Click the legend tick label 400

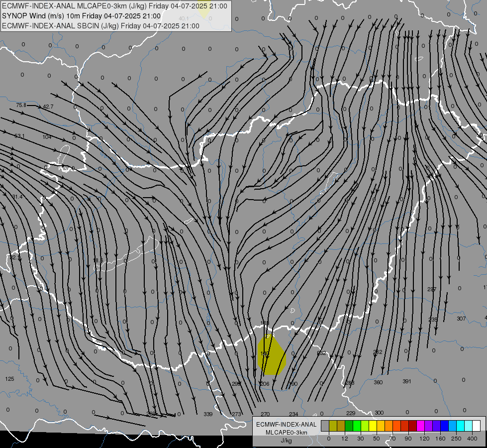472,439
